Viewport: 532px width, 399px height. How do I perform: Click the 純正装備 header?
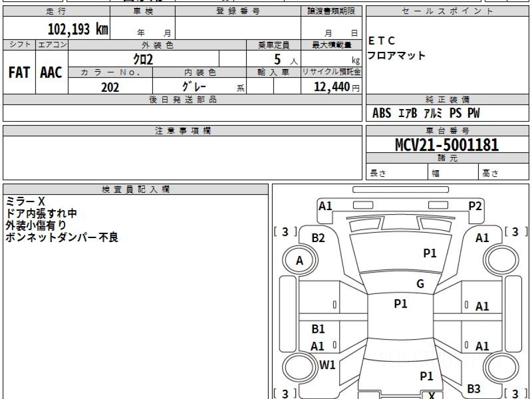click(x=447, y=100)
